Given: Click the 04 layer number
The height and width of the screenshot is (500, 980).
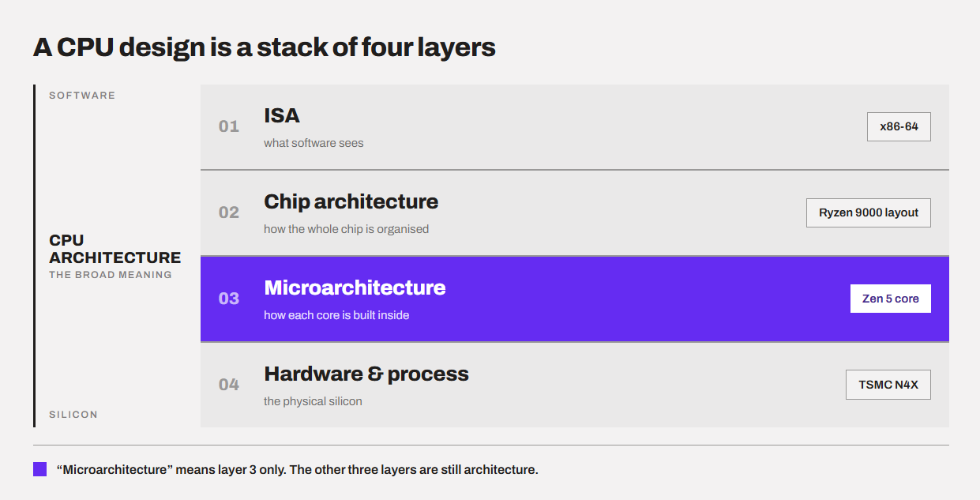Looking at the screenshot, I should coord(229,385).
